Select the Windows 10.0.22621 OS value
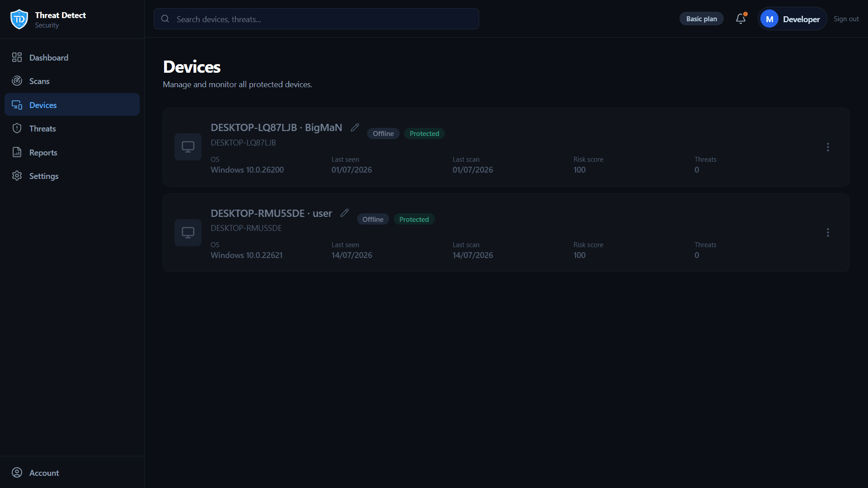Image resolution: width=868 pixels, height=488 pixels. click(246, 255)
